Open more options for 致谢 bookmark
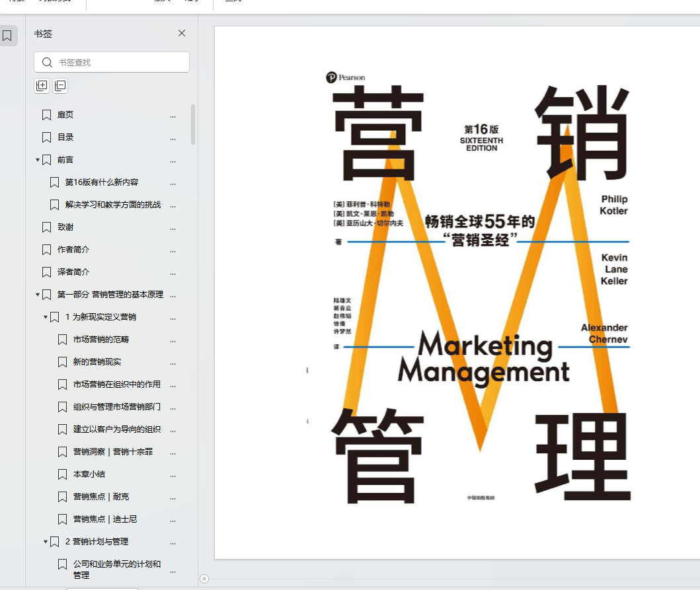700x590 pixels. 173,229
